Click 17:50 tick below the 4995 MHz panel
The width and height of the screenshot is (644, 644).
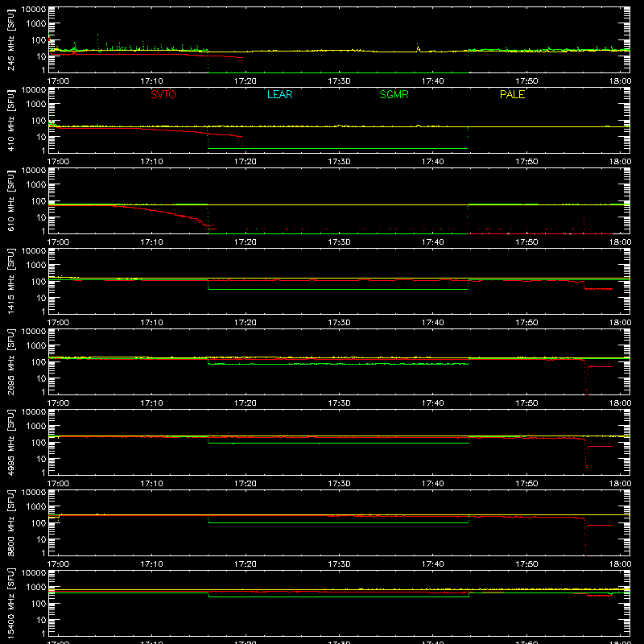click(526, 484)
